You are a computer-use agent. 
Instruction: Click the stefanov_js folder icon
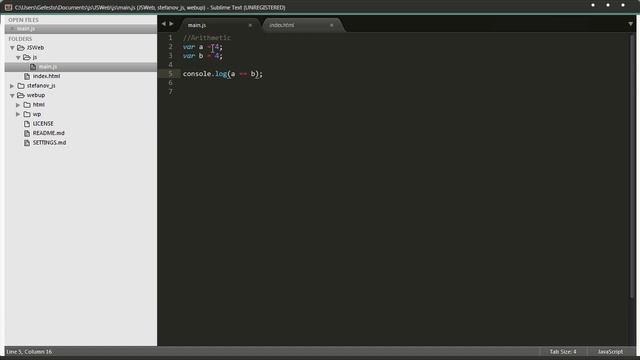coord(21,86)
